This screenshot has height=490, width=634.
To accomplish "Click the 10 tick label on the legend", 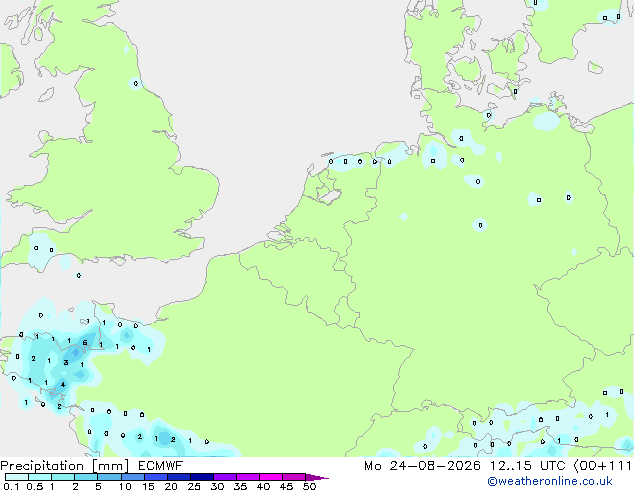I will [x=125, y=486].
